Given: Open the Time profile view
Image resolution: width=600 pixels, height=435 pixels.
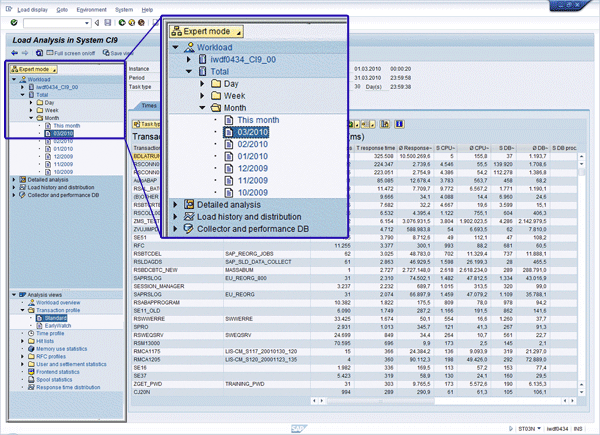Looking at the screenshot, I should click(x=50, y=333).
